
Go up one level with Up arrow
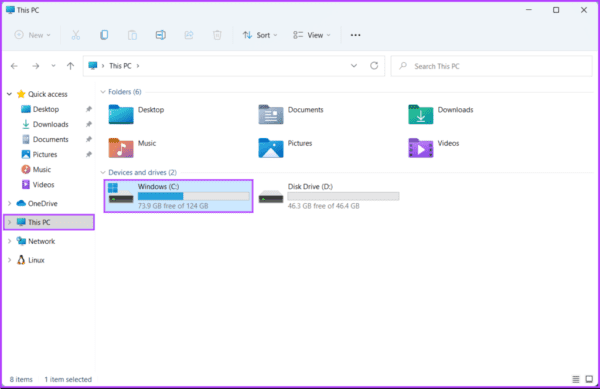coord(70,66)
